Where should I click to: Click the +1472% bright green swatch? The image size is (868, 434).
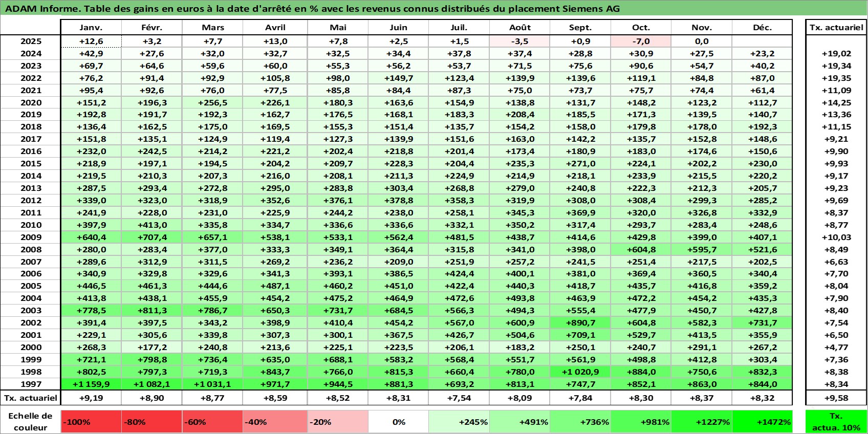click(762, 422)
